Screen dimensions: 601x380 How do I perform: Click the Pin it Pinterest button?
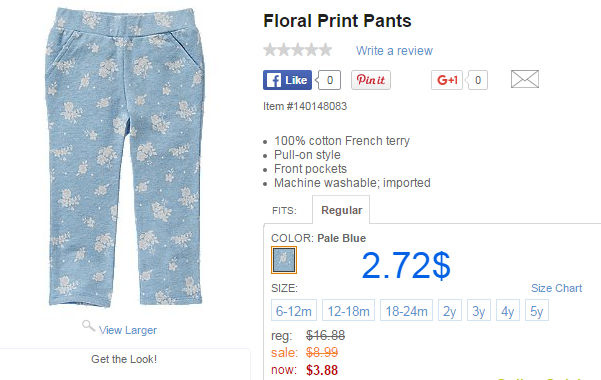pyautogui.click(x=371, y=80)
